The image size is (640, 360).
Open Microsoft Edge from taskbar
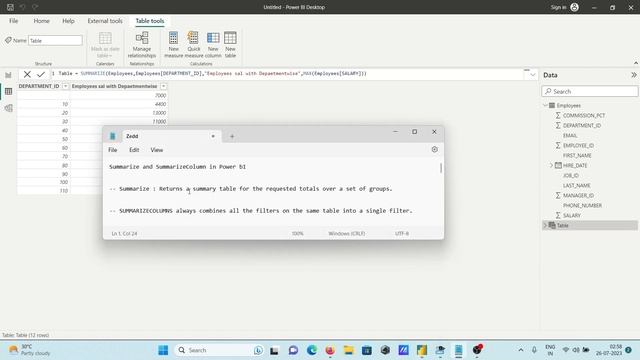pos(312,350)
